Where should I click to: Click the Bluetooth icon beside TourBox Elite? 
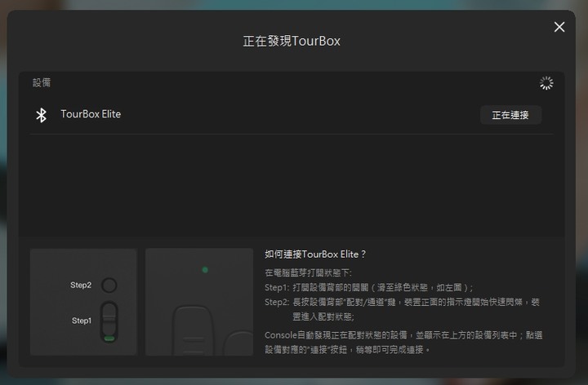[42, 115]
